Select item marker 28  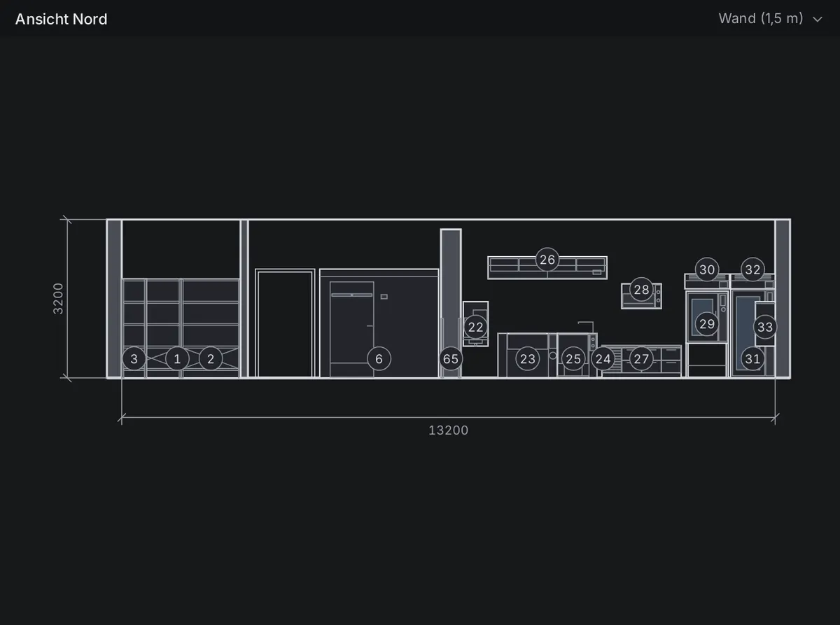(641, 290)
